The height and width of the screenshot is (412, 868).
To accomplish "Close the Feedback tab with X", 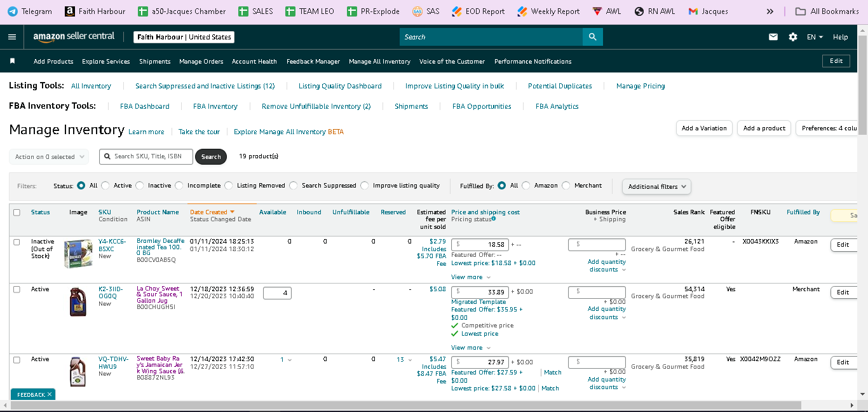I will coord(50,395).
